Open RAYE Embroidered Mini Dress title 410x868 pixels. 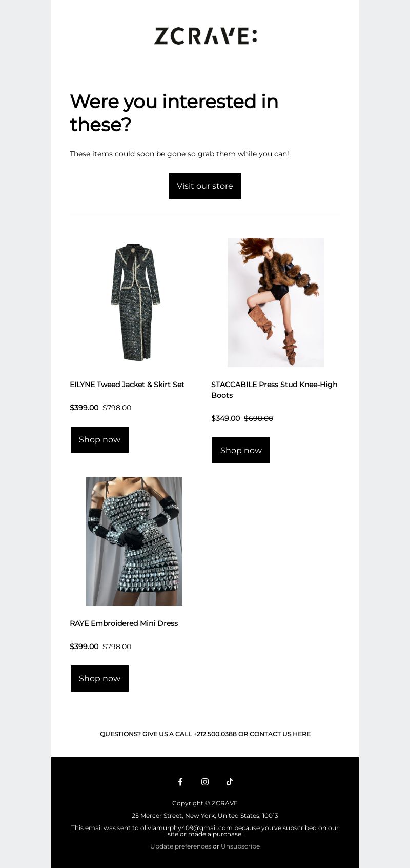124,623
